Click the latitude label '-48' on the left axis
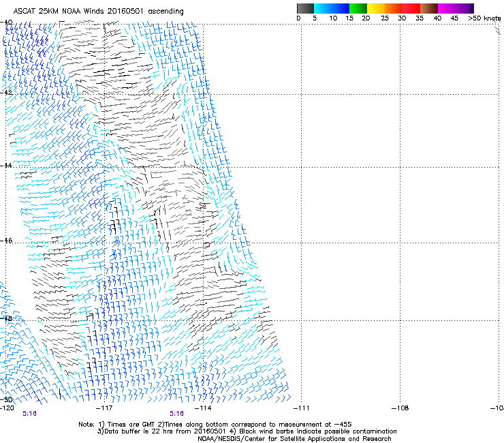The height and width of the screenshot is (443, 504). pyautogui.click(x=6, y=318)
